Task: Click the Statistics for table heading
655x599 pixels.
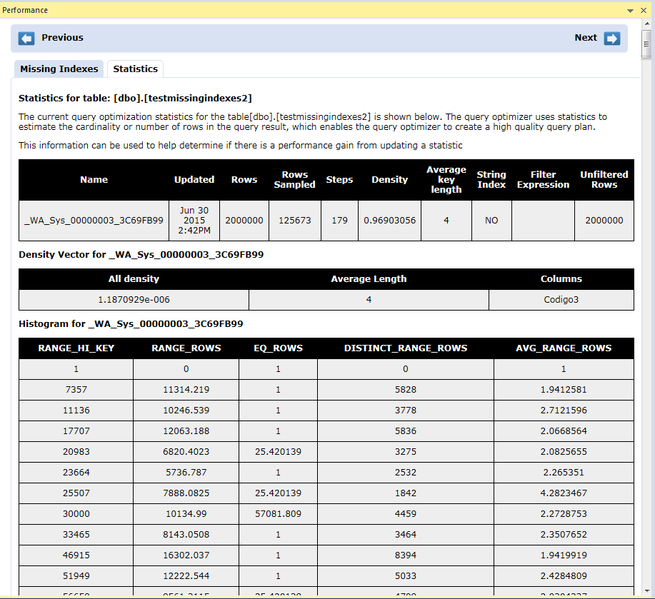Action: coord(135,99)
